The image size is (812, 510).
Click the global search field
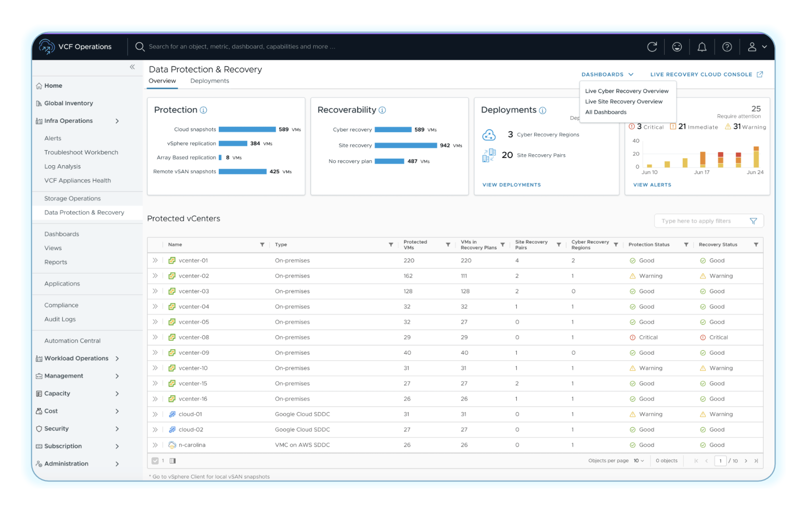(242, 47)
